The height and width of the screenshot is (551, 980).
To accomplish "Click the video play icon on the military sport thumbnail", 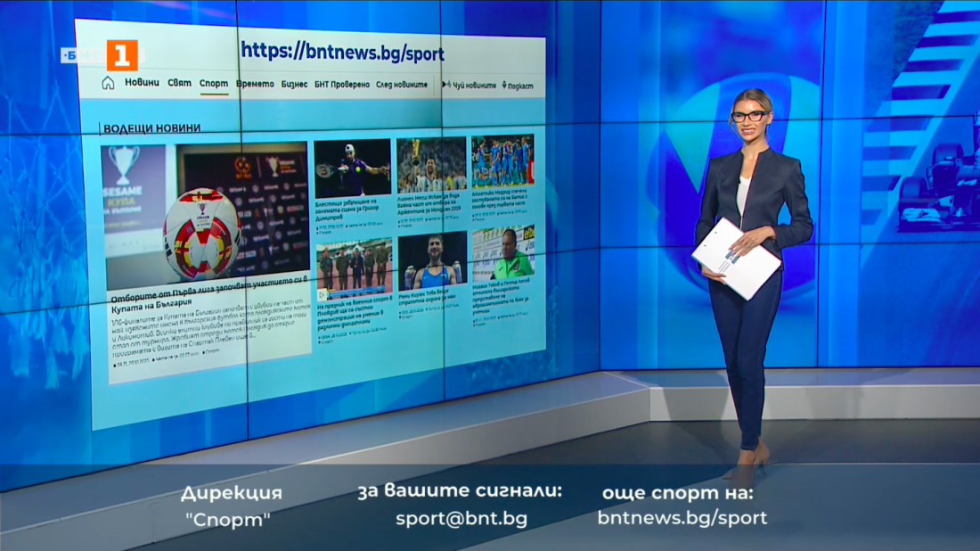I will click(x=322, y=292).
